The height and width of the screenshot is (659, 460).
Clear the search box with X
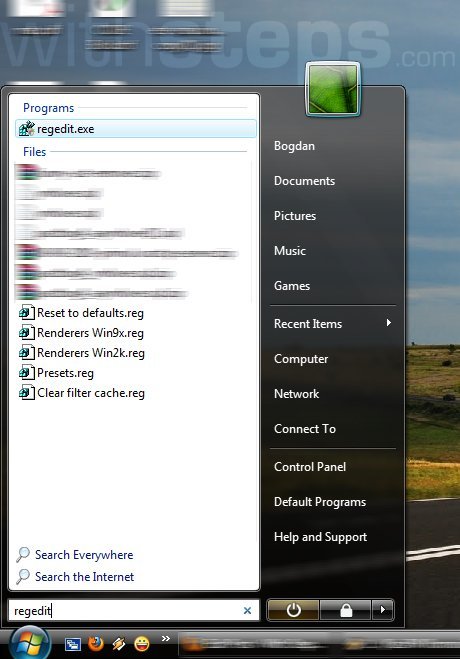pos(247,611)
